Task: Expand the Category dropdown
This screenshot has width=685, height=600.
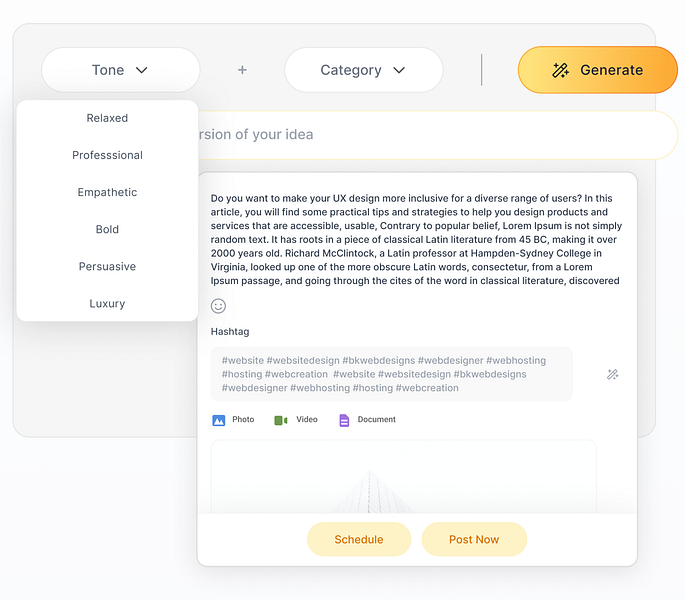Action: coord(363,70)
